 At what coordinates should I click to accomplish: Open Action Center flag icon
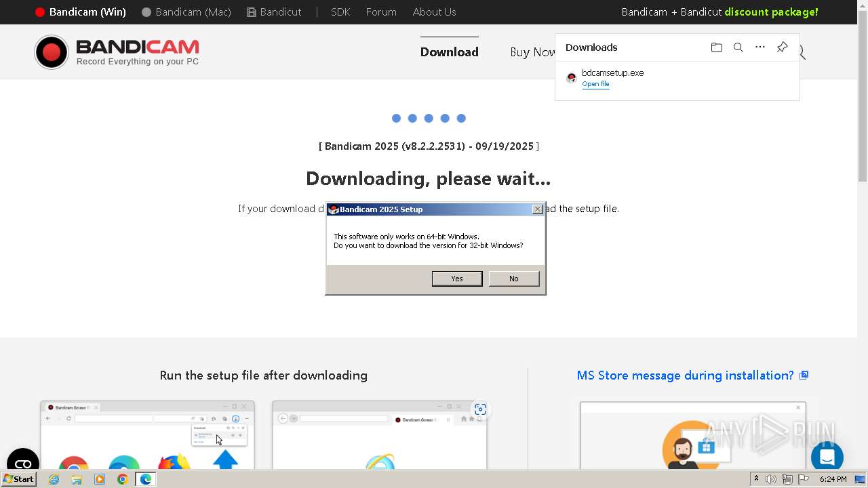[803, 479]
